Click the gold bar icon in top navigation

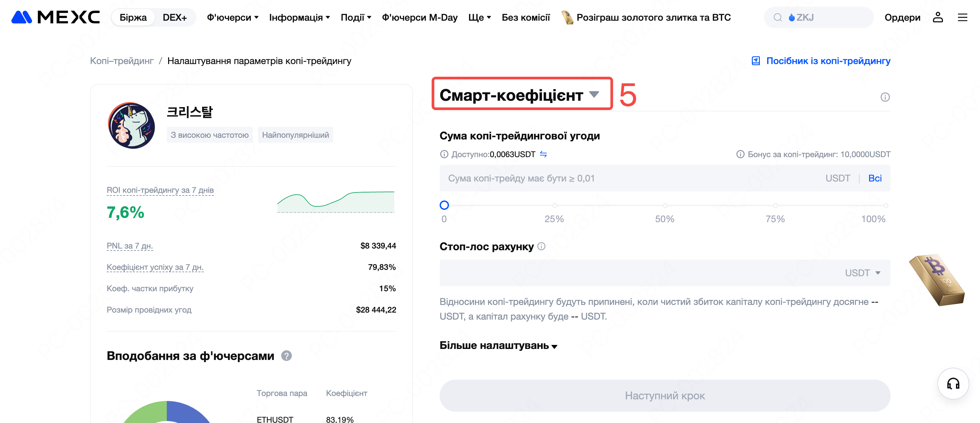(x=567, y=17)
